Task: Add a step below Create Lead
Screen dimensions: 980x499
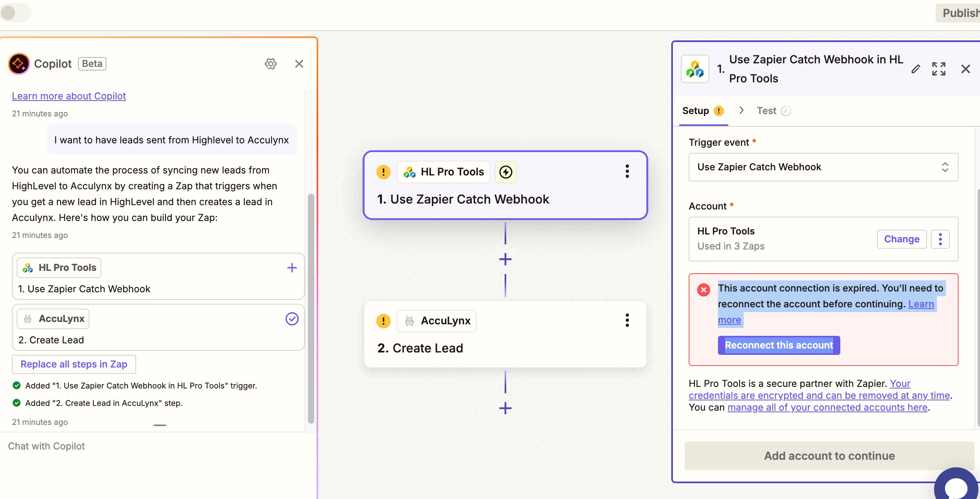Action: (x=505, y=408)
